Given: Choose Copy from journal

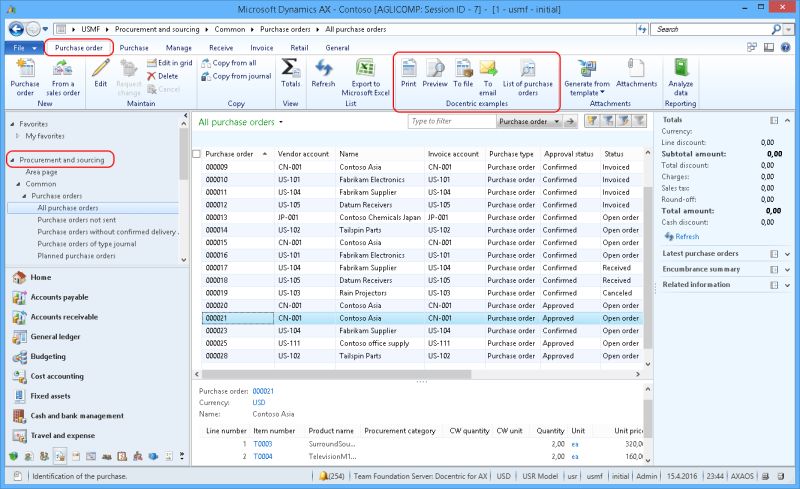Looking at the screenshot, I should [236, 76].
